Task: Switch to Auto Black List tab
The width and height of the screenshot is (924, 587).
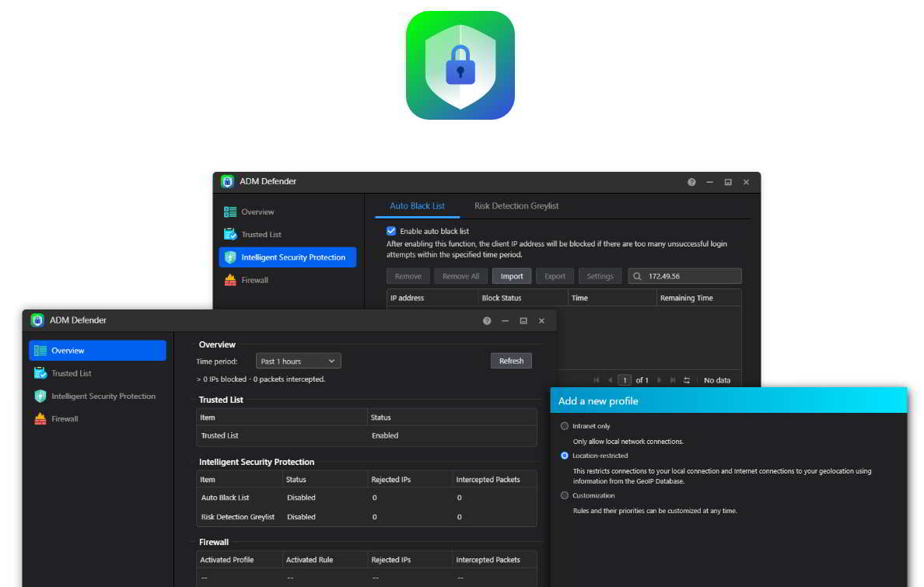Action: (x=417, y=206)
